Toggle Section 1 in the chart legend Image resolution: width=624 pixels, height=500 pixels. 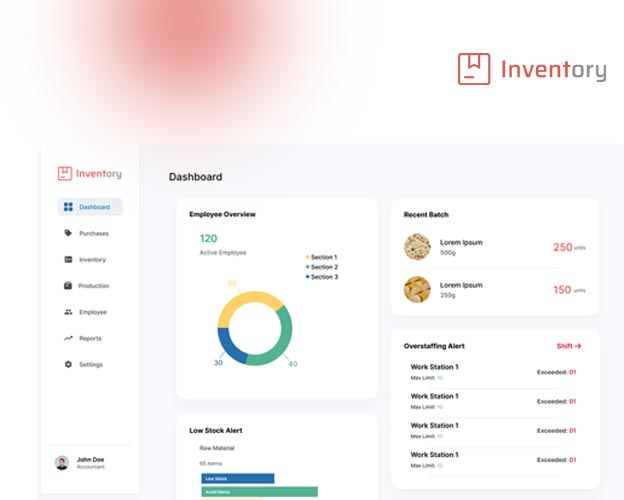point(322,257)
